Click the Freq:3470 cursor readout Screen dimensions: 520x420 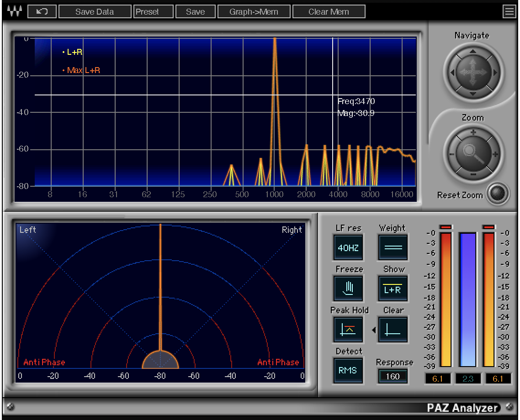point(356,101)
